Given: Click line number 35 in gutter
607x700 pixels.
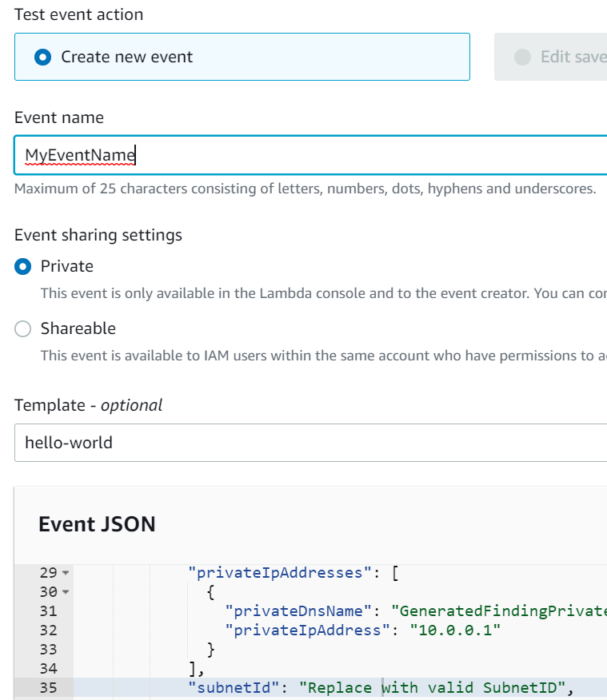Looking at the screenshot, I should tap(48, 688).
